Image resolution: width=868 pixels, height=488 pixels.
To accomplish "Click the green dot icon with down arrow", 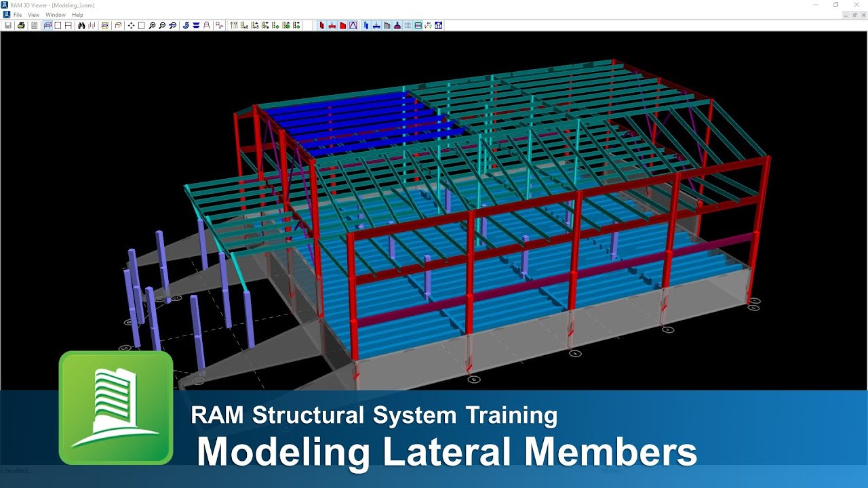I will tap(296, 26).
